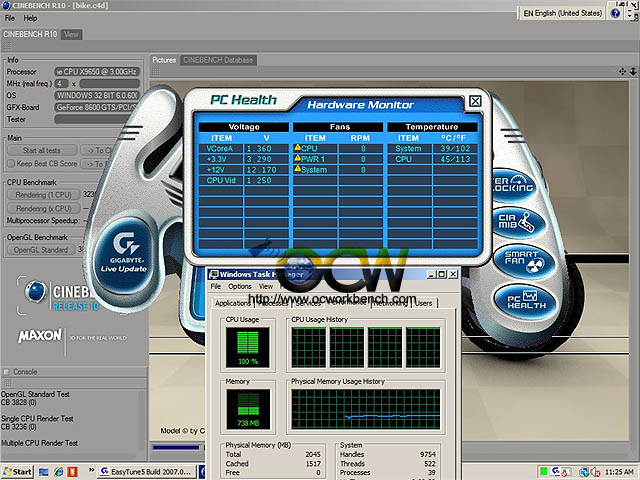Click the Rendering (1 CPU) button
Image resolution: width=640 pixels, height=480 pixels.
coord(43,195)
